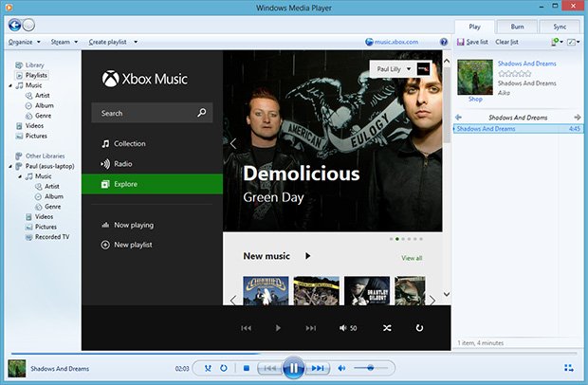Click the Xbox Music search magnifier icon

point(202,113)
